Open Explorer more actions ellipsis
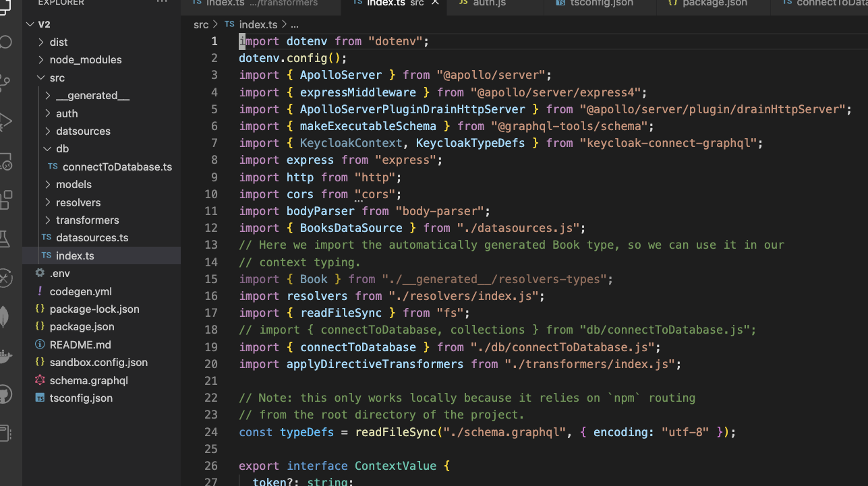This screenshot has height=486, width=868. point(162,3)
